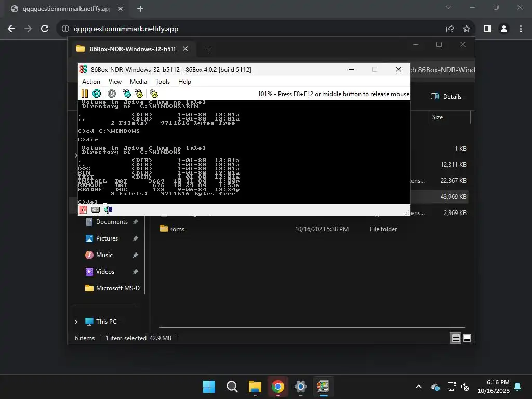This screenshot has width=532, height=399.
Task: Switch Explorer to large thumbnails view
Action: 467,338
